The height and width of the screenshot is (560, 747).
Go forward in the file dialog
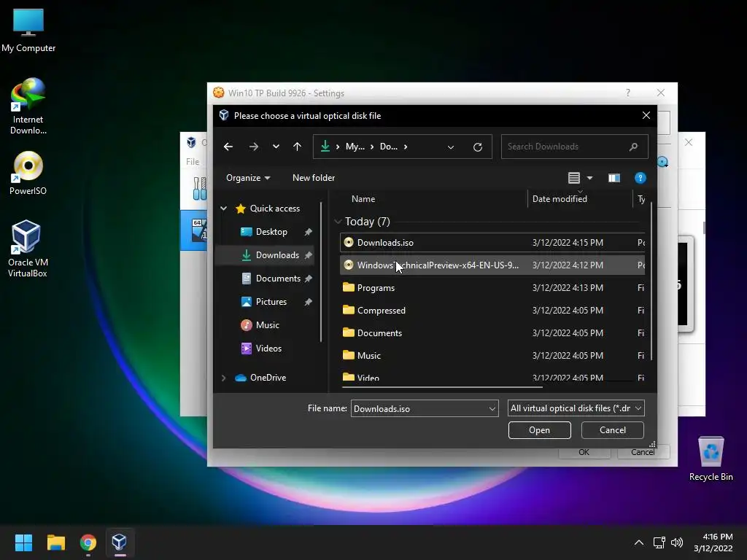coord(253,147)
